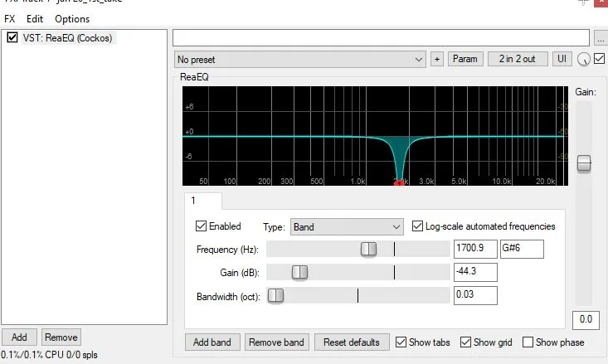
Task: Click the red band 1 control point
Action: [x=398, y=183]
